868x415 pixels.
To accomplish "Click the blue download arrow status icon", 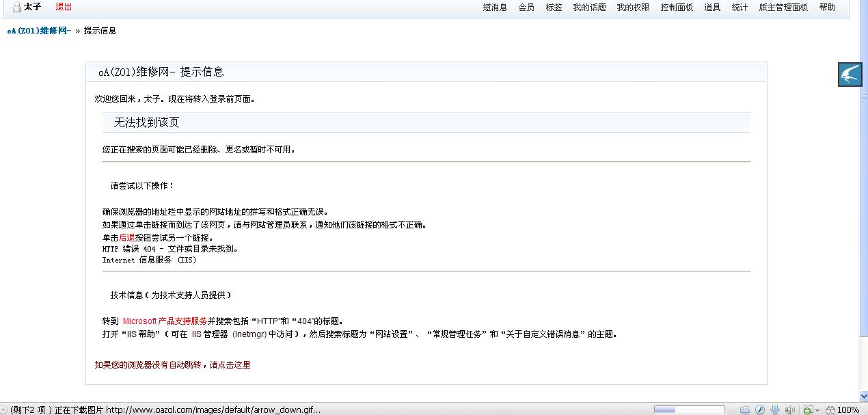I will tap(775, 410).
